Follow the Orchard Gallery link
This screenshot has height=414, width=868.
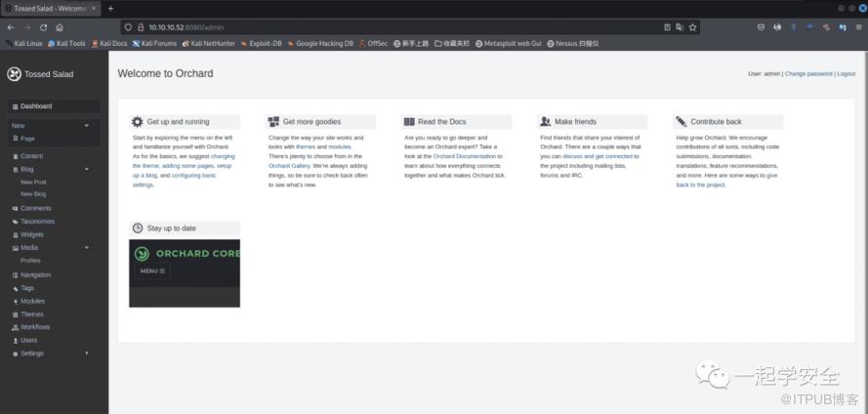pos(287,166)
